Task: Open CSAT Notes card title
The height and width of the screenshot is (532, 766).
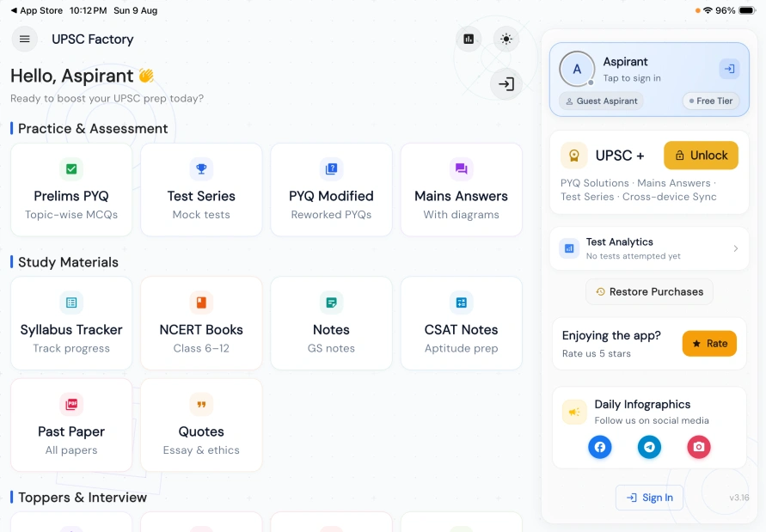Action: coord(461,330)
